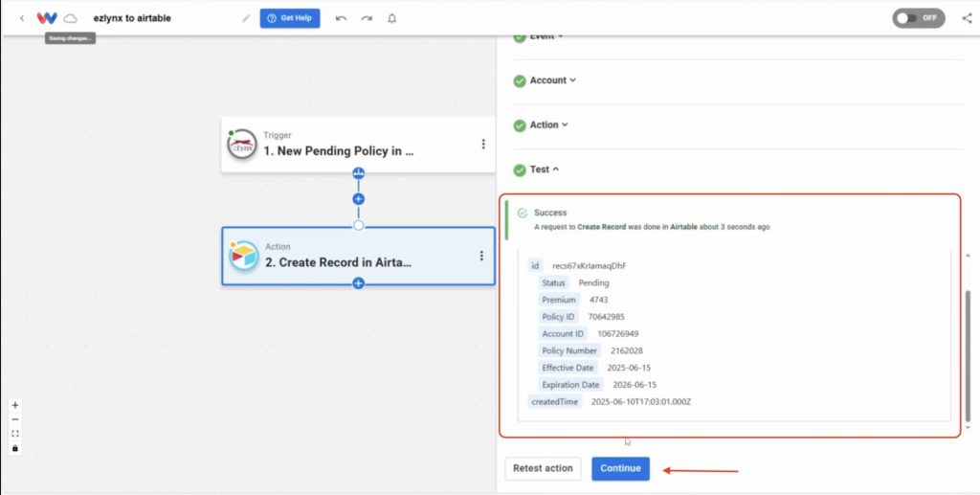Expand the Action section

(x=548, y=125)
